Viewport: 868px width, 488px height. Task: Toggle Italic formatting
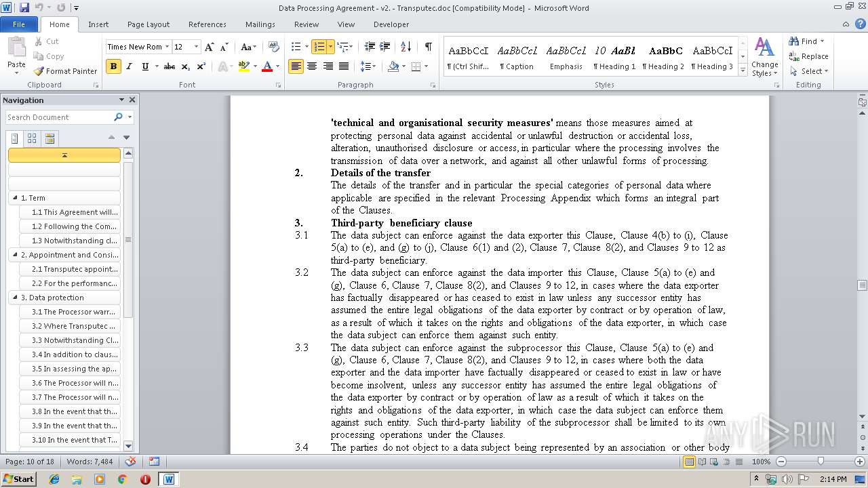point(129,66)
